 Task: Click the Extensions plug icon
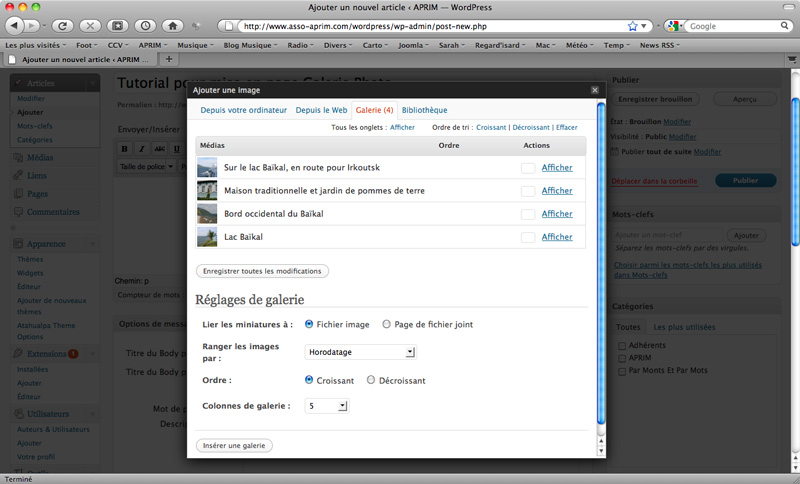18,353
